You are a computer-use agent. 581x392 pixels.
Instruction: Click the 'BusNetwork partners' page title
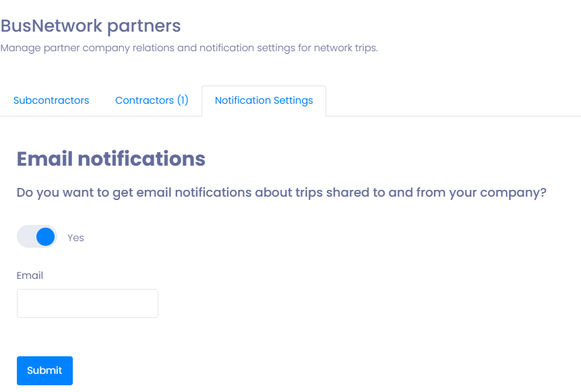(x=90, y=26)
